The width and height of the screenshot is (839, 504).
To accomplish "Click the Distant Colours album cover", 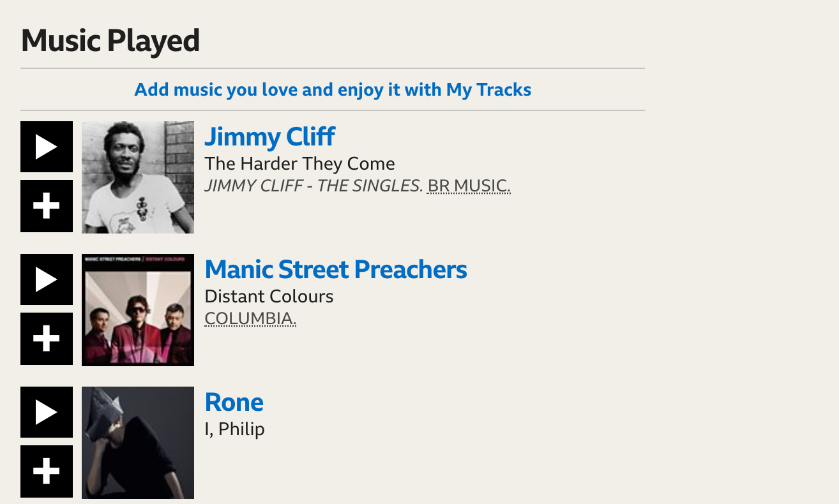I will coord(138,310).
